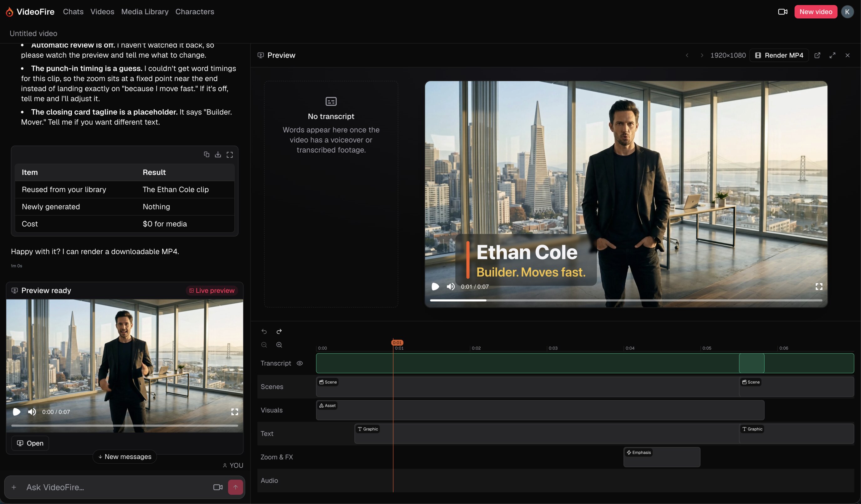Play the chat Preview ready video
Image resolution: width=861 pixels, height=504 pixels.
[x=16, y=412]
